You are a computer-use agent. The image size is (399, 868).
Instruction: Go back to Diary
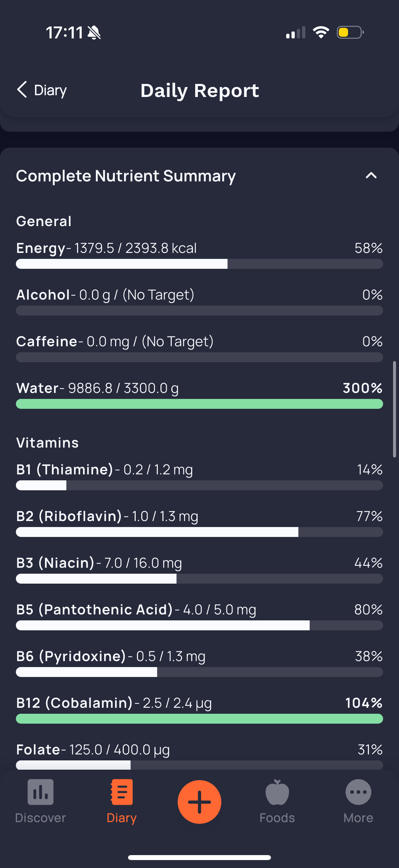pos(42,90)
